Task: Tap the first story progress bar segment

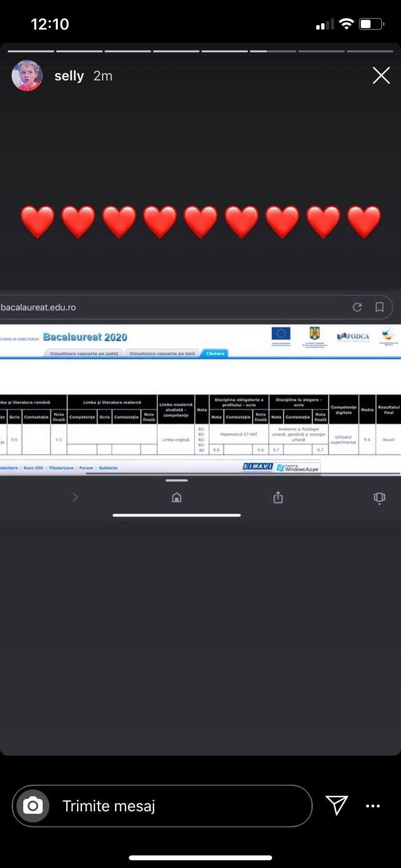Action: pyautogui.click(x=31, y=51)
